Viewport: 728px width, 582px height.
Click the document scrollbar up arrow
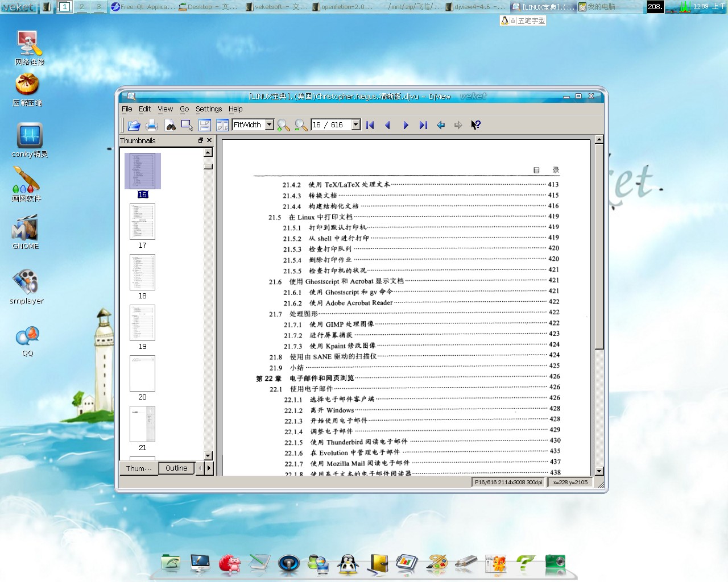tap(599, 139)
